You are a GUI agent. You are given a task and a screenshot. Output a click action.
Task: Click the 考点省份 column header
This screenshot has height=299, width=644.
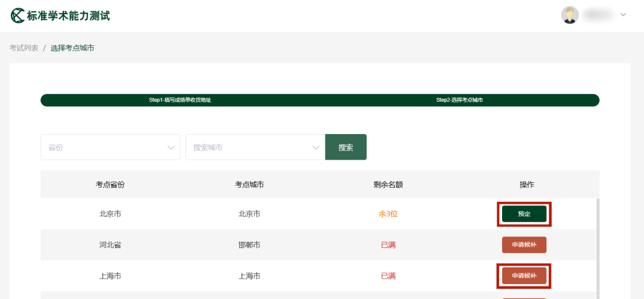pyautogui.click(x=110, y=185)
